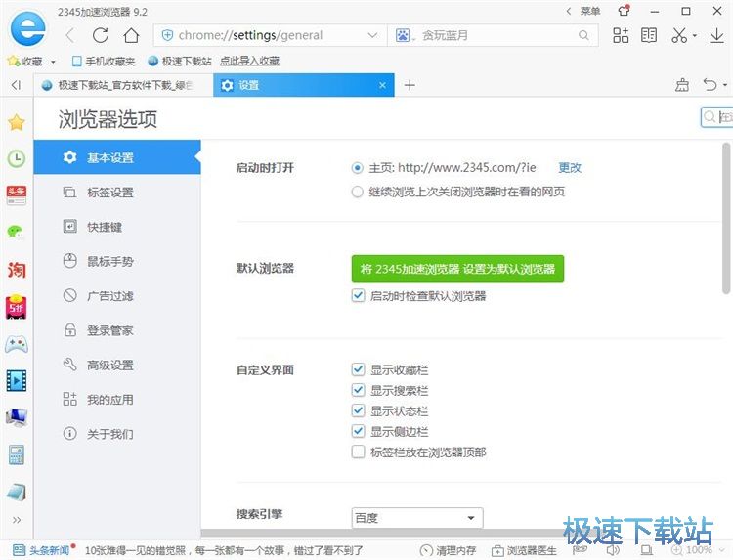Viewport: 733px width, 560px height.
Task: Open 手机收藏夹 bookmark
Action: [x=104, y=62]
